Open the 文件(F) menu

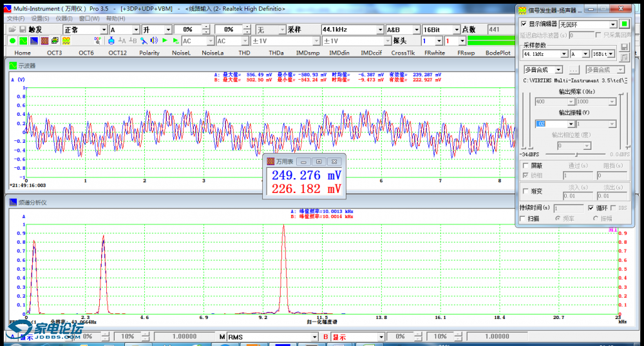[15, 19]
